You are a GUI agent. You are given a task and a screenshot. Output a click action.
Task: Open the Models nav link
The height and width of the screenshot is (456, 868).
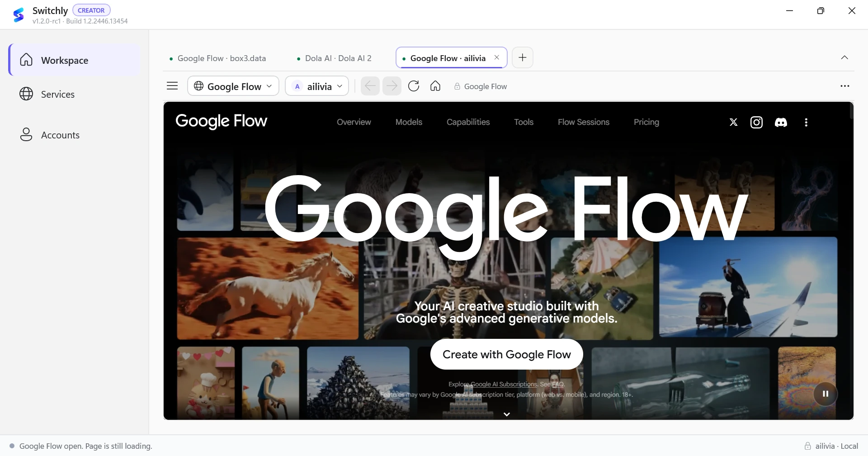409,122
